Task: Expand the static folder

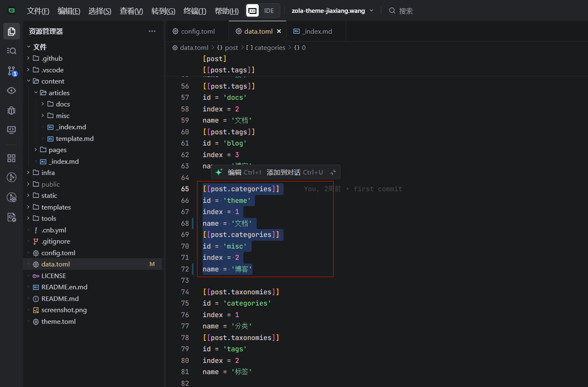Action: pyautogui.click(x=93, y=195)
